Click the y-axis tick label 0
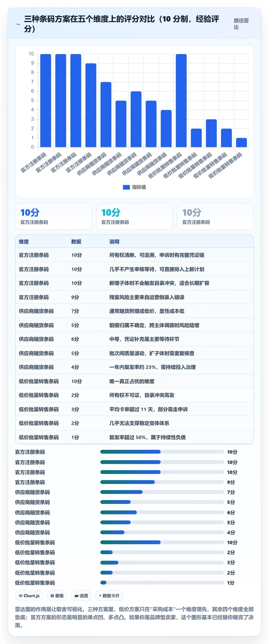The image size is (269, 644). [32, 147]
